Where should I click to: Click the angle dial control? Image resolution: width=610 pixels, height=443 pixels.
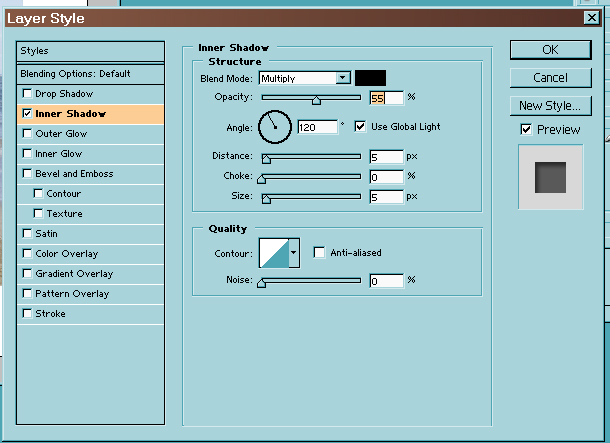[274, 127]
